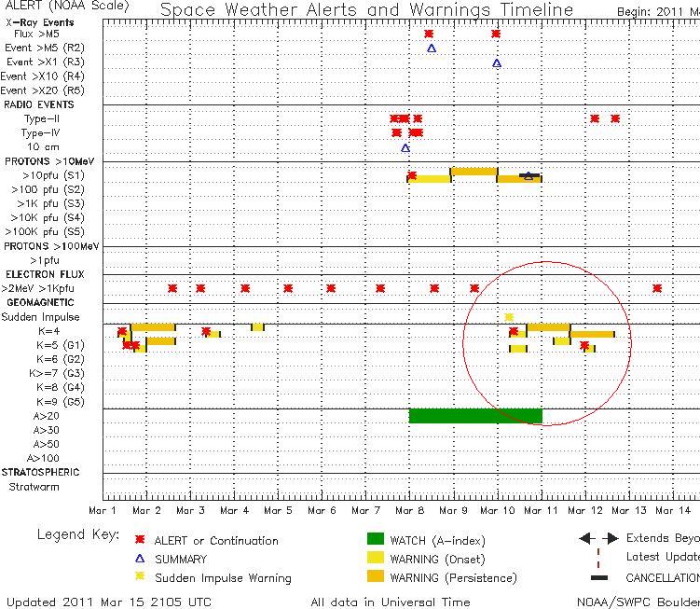Viewport: 700px width, 609px height.
Task: Click the Flux >M5 alert marker on Mar 8
Action: [429, 34]
